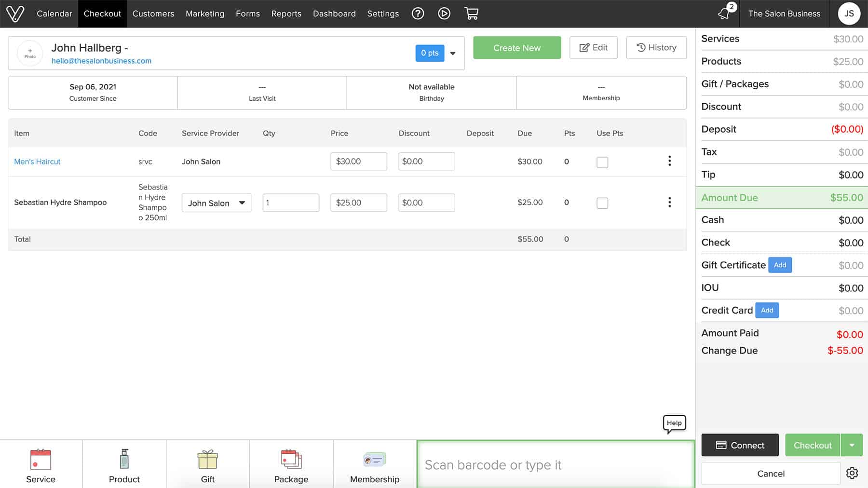
Task: Focus the Scan barcode input box
Action: click(556, 464)
